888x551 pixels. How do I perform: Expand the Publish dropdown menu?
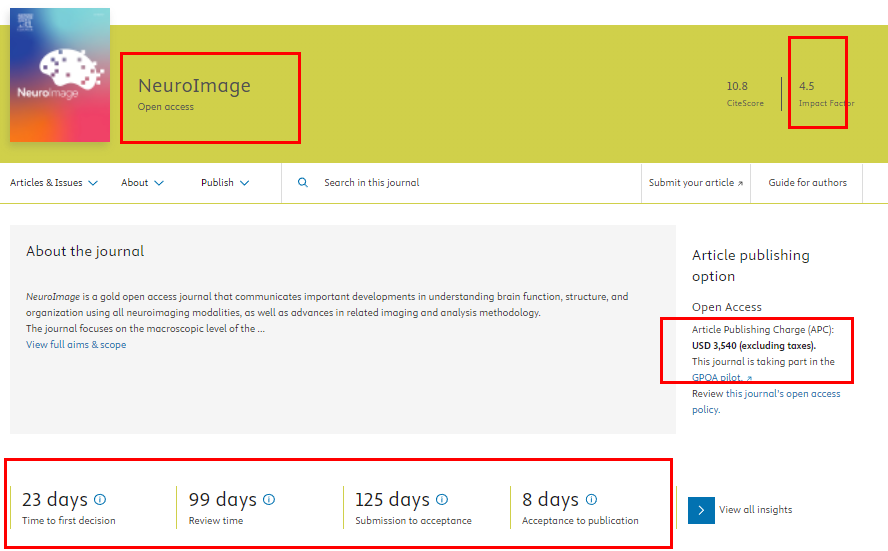[x=225, y=183]
